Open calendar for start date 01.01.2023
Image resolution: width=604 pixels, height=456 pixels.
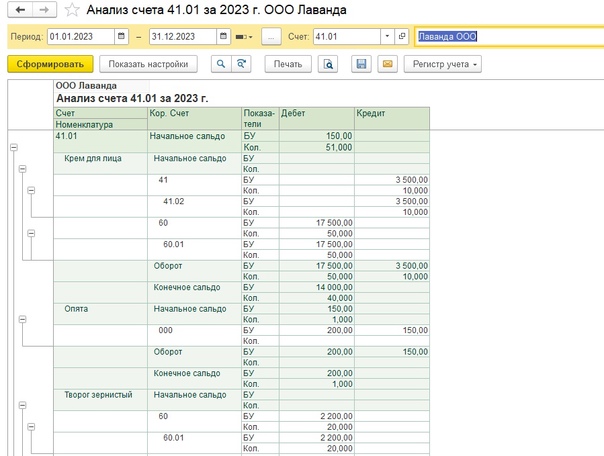[x=121, y=37]
